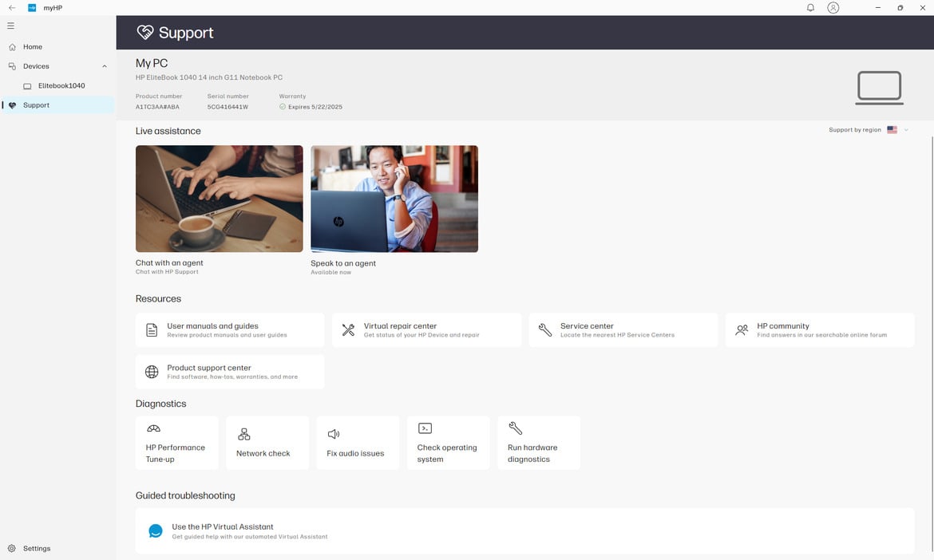Viewport: 934px width, 560px height.
Task: Click the Network check icon
Action: click(243, 434)
